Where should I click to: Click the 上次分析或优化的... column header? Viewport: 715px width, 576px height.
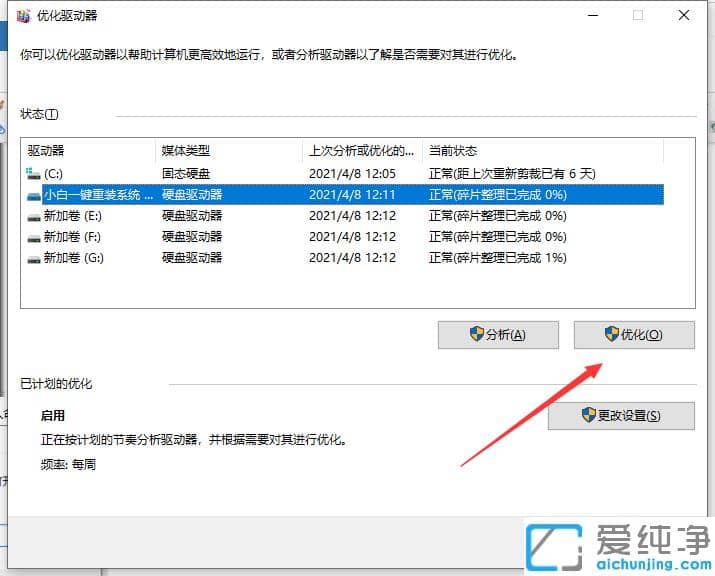[x=363, y=150]
